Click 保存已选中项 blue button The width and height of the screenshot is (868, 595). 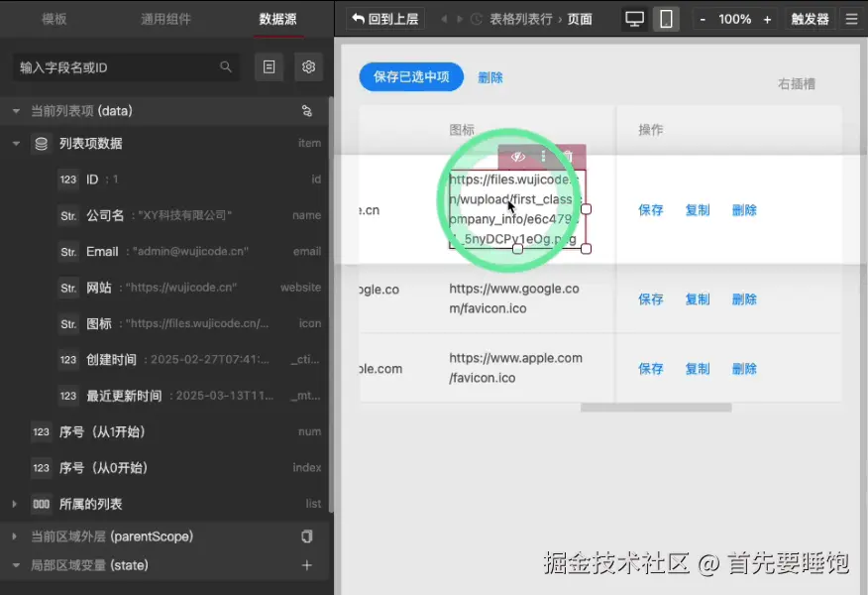pyautogui.click(x=411, y=77)
